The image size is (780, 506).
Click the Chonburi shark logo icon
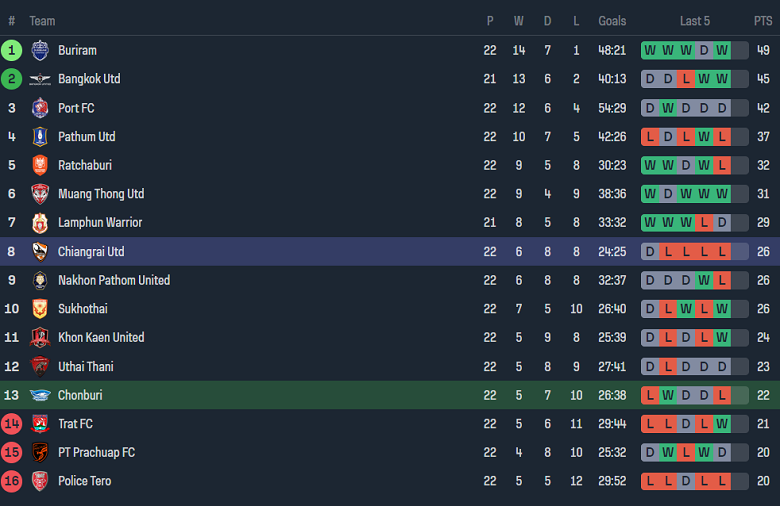tap(40, 395)
